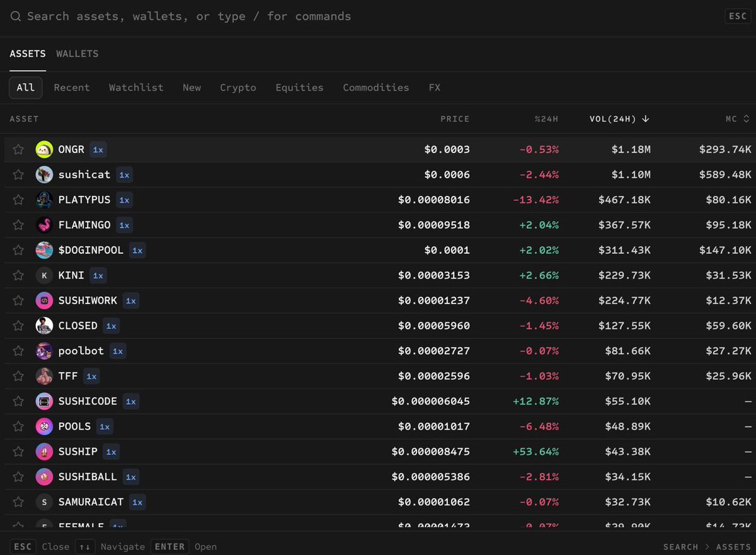The height and width of the screenshot is (555, 756).
Task: Click the ESC Close hint in the footer
Action: coord(39,546)
